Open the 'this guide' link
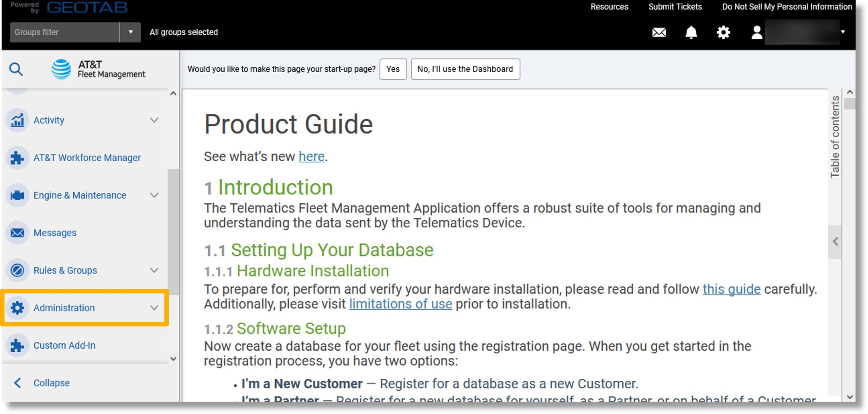 [731, 289]
